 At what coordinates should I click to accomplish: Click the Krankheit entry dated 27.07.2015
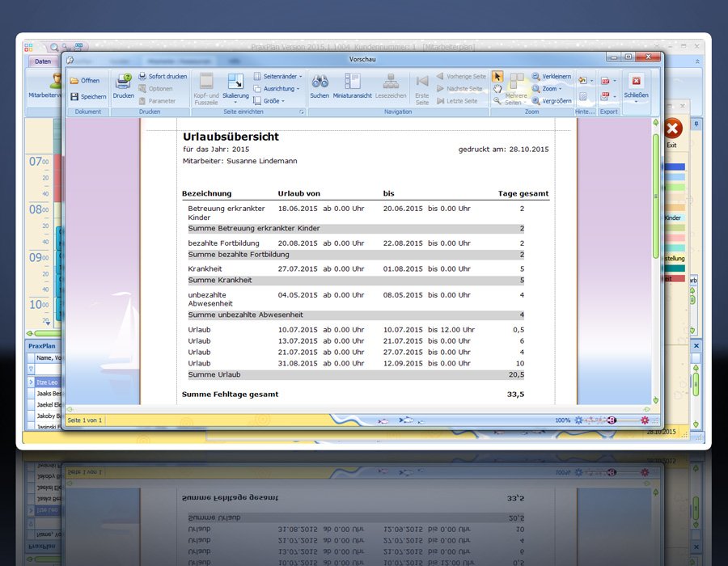[x=356, y=269]
